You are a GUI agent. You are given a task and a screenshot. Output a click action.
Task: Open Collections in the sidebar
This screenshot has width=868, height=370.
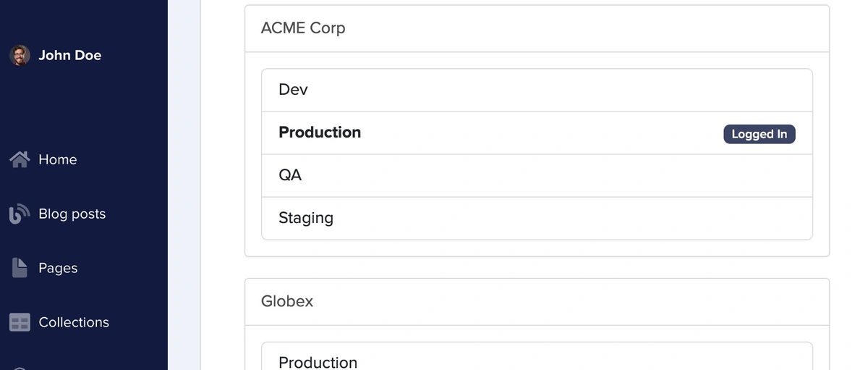point(74,322)
